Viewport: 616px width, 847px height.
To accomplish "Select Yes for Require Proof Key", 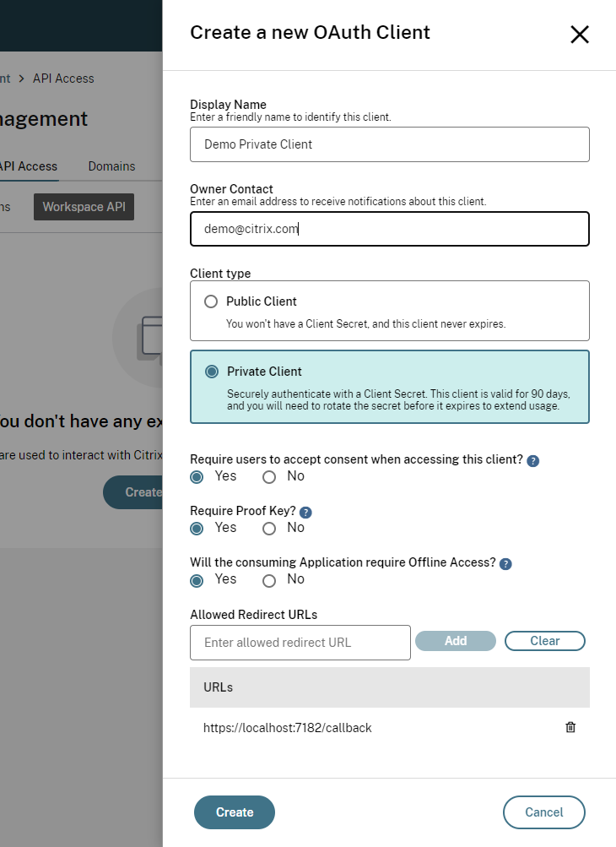I will point(197,529).
